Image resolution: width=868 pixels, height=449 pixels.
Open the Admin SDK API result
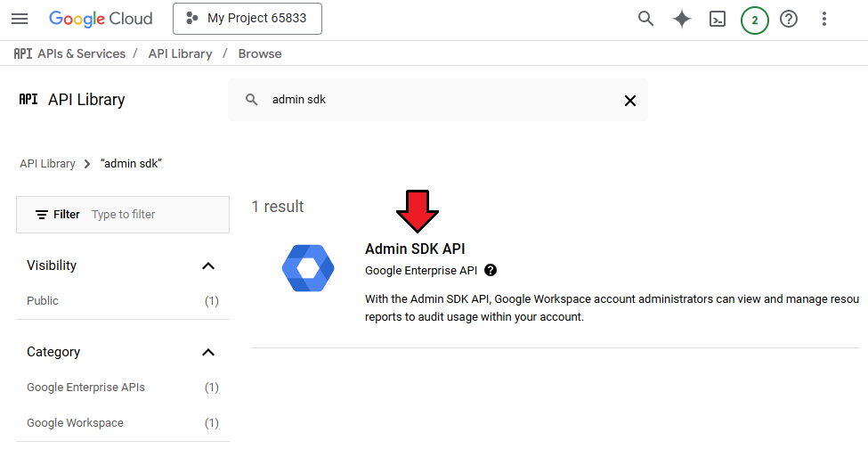[415, 249]
